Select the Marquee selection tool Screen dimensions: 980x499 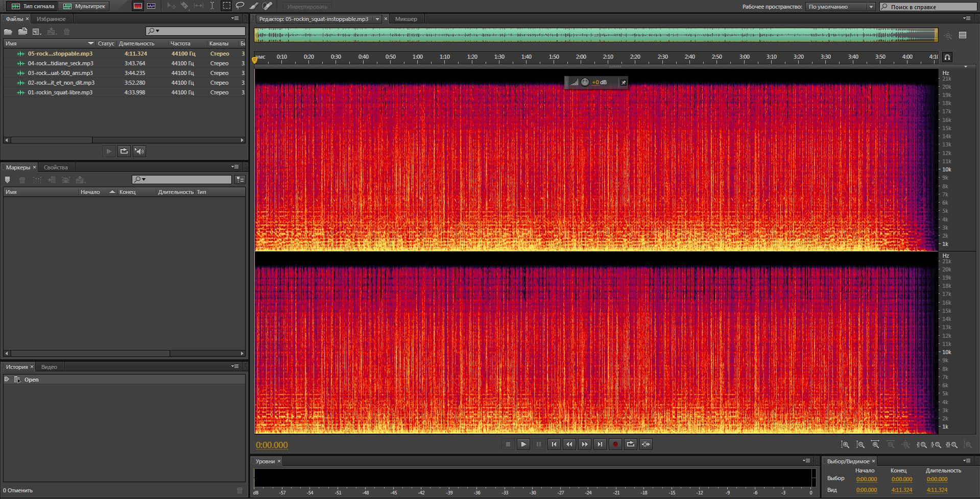(x=226, y=6)
